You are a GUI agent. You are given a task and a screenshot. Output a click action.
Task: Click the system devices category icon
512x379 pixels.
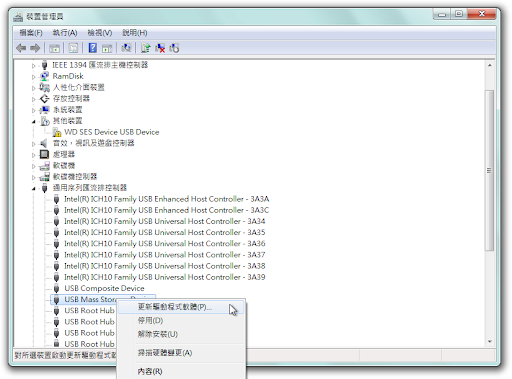tap(44, 110)
